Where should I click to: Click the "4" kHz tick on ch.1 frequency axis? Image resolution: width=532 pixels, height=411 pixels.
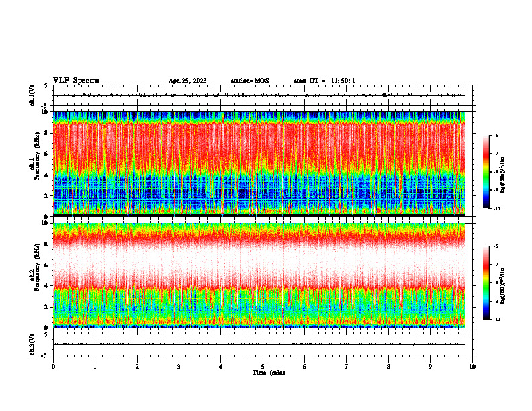[x=47, y=175]
